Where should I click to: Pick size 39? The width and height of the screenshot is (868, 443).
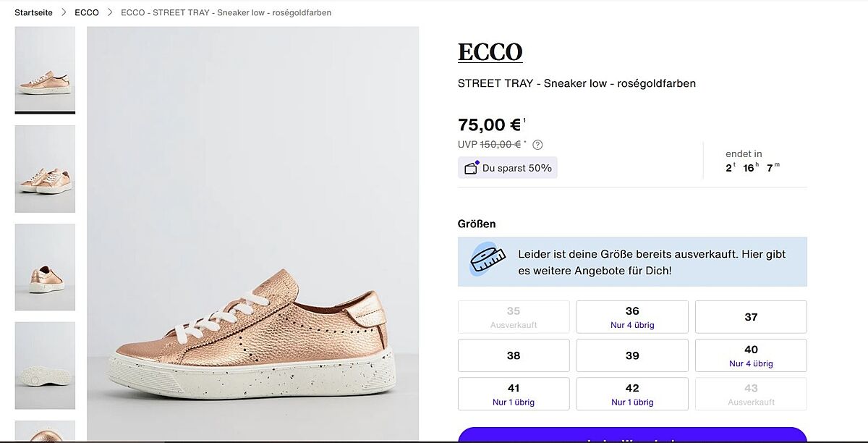(x=632, y=355)
